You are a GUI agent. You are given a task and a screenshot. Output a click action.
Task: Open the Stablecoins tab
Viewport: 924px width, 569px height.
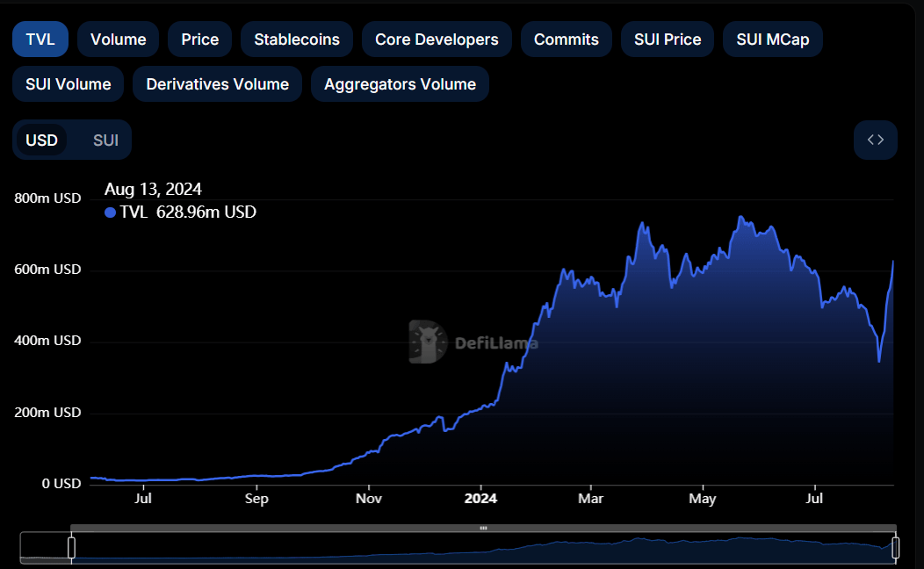pos(296,39)
